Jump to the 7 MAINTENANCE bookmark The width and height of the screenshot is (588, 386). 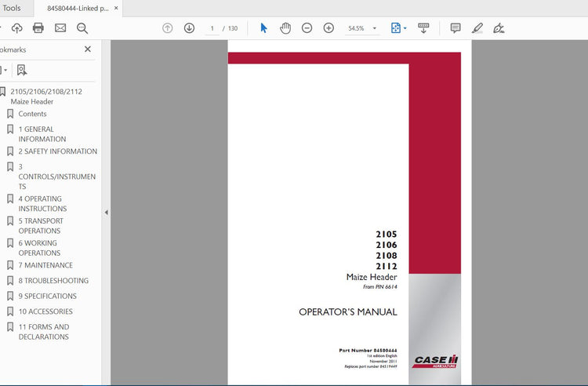click(x=45, y=265)
